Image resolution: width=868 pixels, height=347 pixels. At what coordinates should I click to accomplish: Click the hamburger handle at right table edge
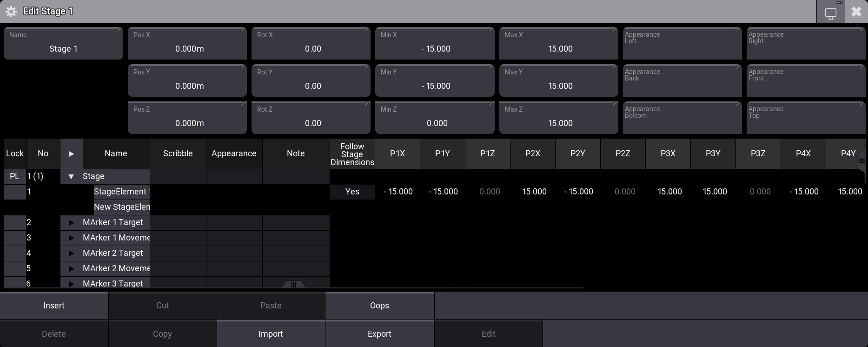click(861, 161)
